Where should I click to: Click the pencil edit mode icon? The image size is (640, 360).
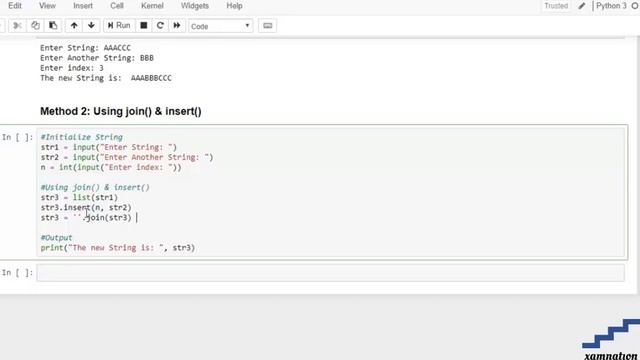(x=582, y=6)
